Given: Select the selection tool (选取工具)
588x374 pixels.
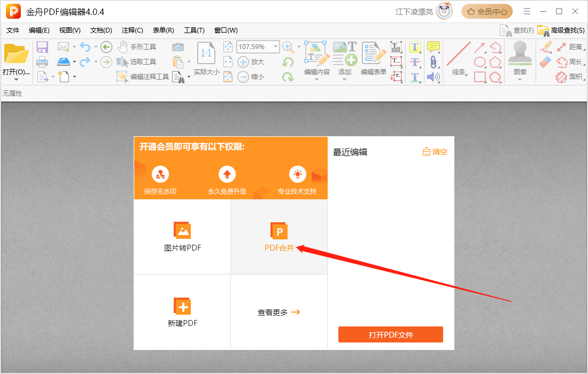Looking at the screenshot, I should (136, 62).
